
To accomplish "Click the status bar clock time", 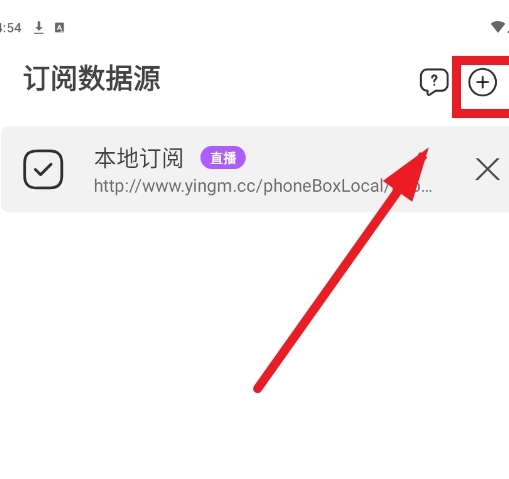I will click(10, 28).
